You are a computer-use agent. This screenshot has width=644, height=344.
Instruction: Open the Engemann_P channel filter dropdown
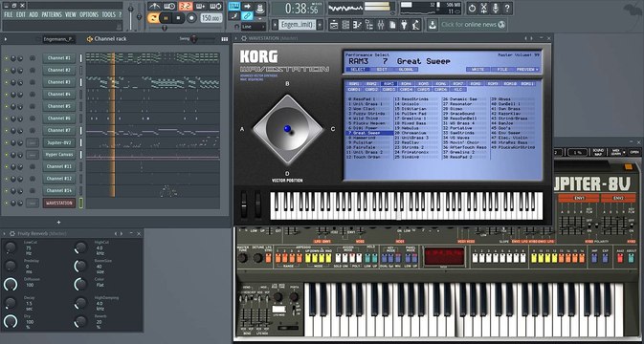pyautogui.click(x=59, y=39)
